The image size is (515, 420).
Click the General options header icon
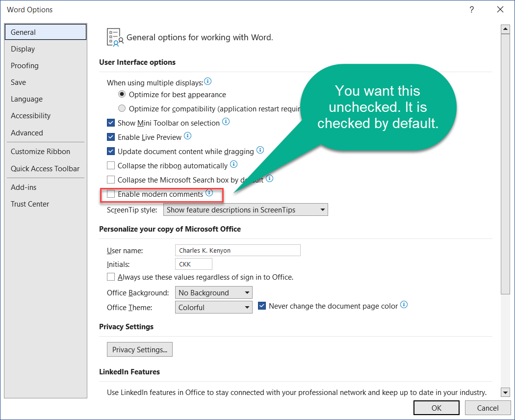(x=115, y=37)
